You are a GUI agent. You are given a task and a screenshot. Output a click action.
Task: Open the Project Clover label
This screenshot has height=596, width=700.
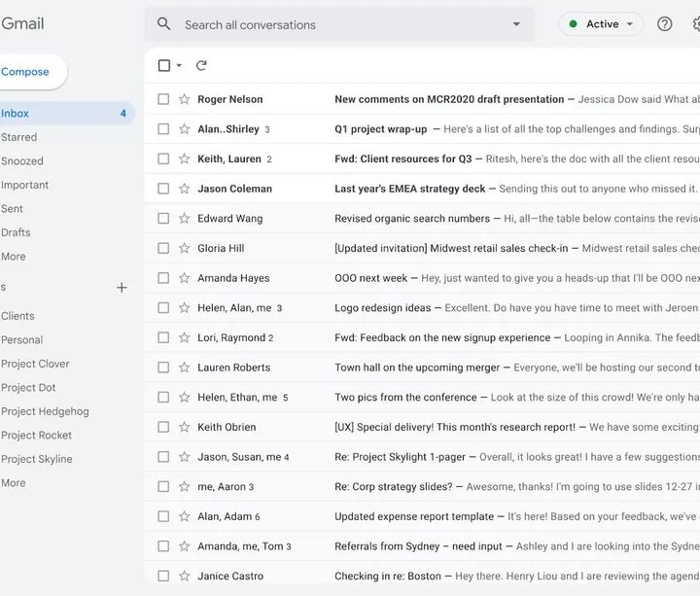point(35,364)
